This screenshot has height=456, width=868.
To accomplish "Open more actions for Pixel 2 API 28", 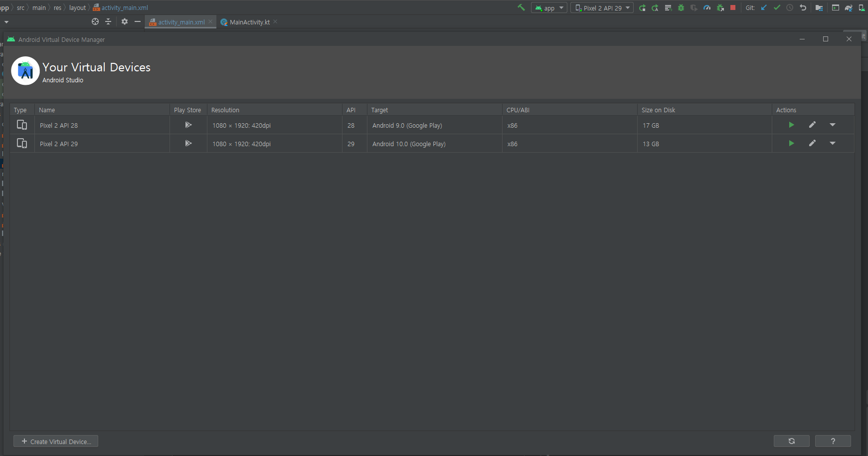I will (x=833, y=125).
